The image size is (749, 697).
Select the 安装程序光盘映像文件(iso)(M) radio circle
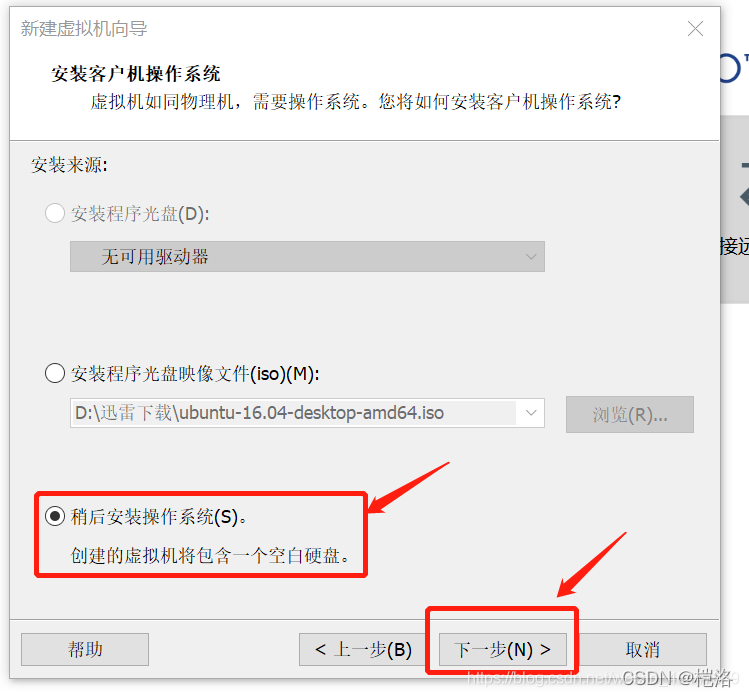pos(55,373)
